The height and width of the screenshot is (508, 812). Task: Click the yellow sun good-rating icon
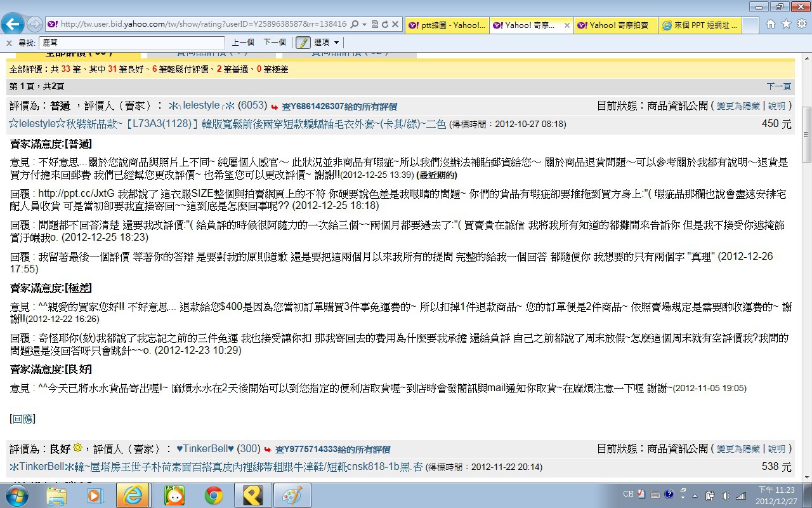coord(77,448)
